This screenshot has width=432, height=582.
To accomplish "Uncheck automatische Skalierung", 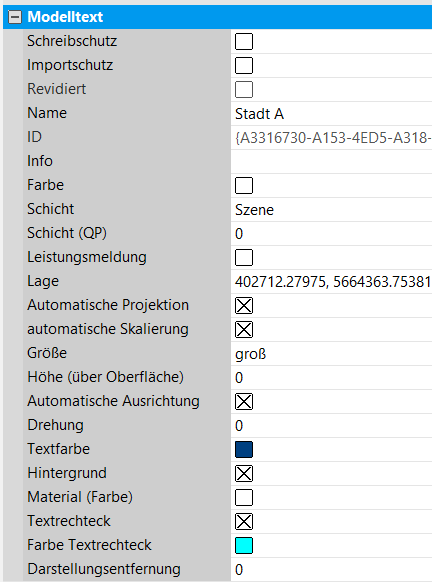I will (244, 330).
